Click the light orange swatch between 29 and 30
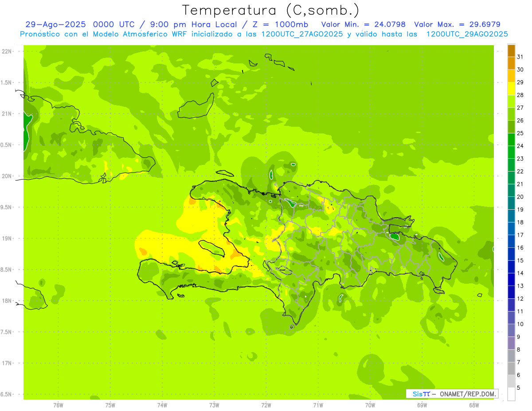 [511, 76]
